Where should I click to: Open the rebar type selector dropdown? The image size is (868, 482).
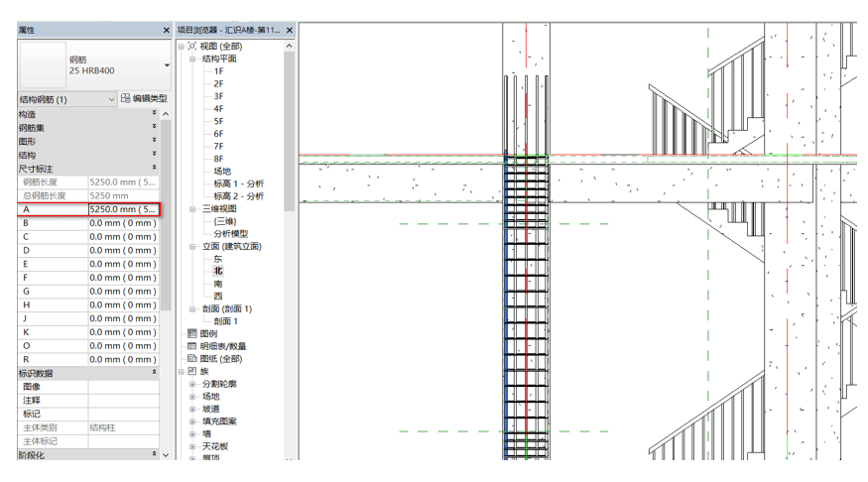coord(166,66)
